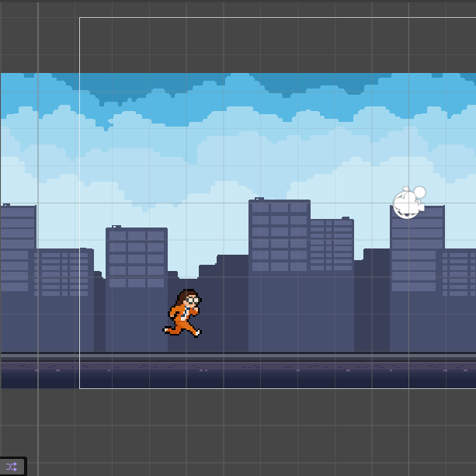Image resolution: width=476 pixels, height=476 pixels.
Task: Select the white camera gizmo icon
Action: coord(409,202)
